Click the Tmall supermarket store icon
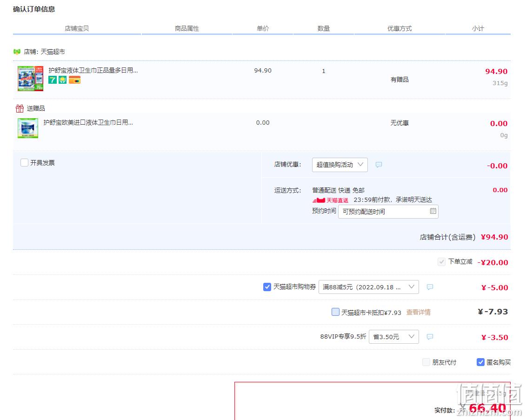526x420 pixels. (17, 52)
